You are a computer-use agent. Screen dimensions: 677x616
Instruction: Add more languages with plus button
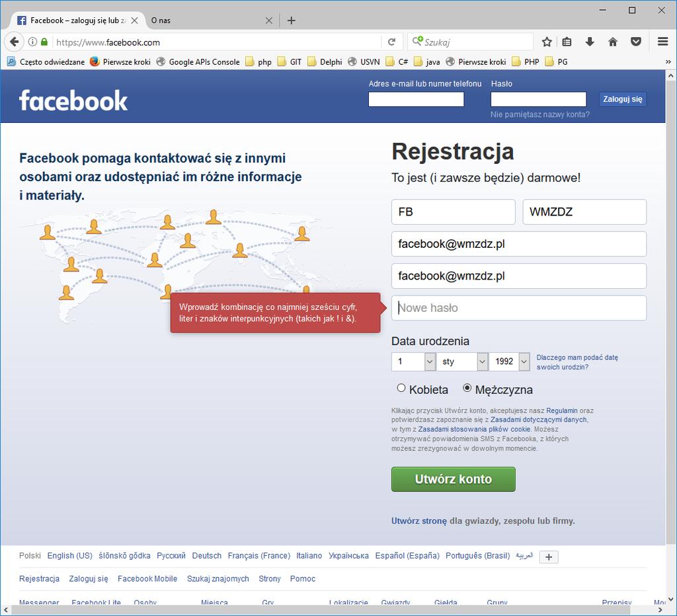tap(549, 557)
